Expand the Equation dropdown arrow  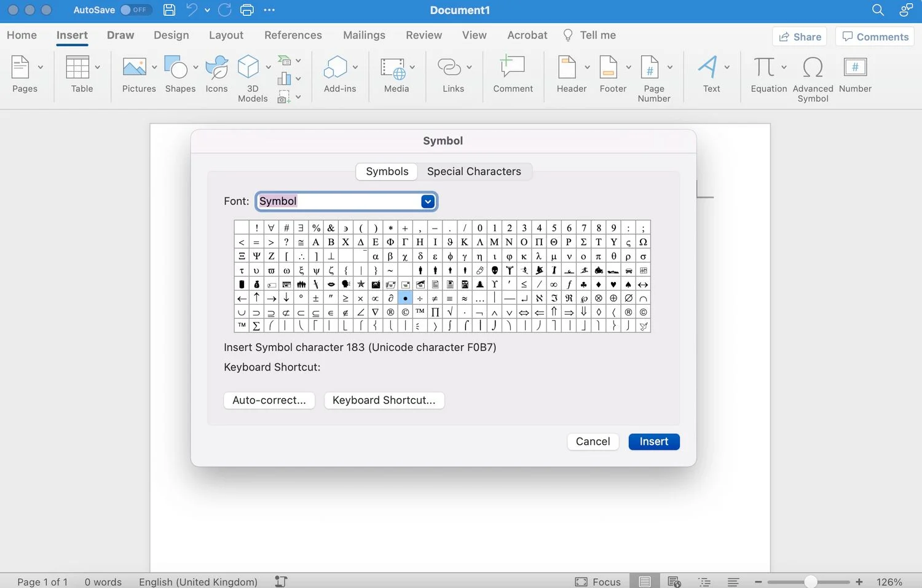tap(784, 67)
